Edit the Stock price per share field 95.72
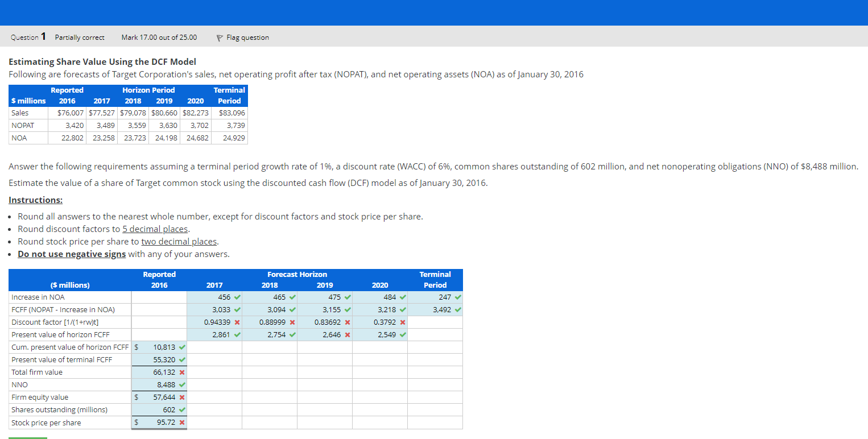This screenshot has height=439, width=868. 159,423
